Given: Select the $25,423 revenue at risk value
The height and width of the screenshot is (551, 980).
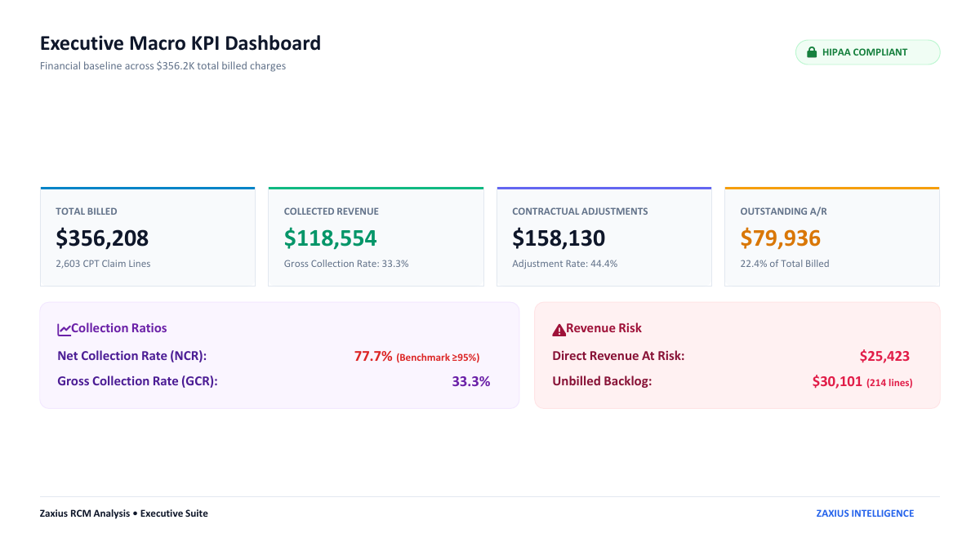Looking at the screenshot, I should click(x=884, y=356).
